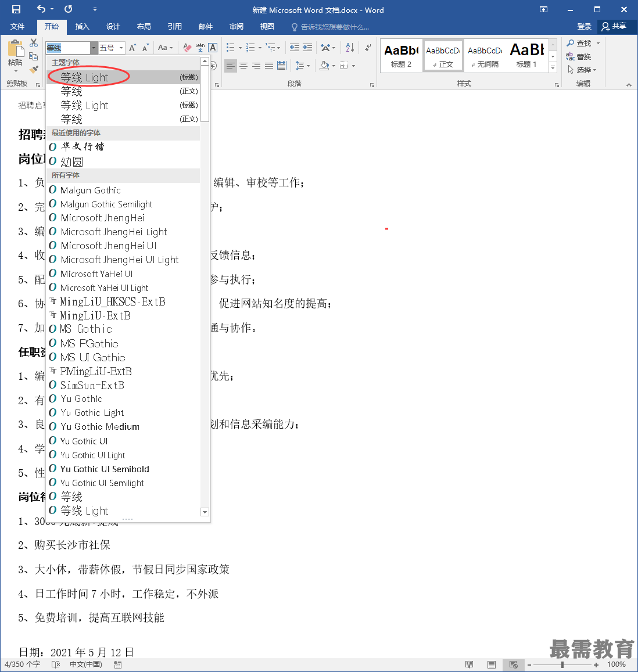Open the phonetic guide (wén) tool
The image size is (638, 672).
(200, 48)
